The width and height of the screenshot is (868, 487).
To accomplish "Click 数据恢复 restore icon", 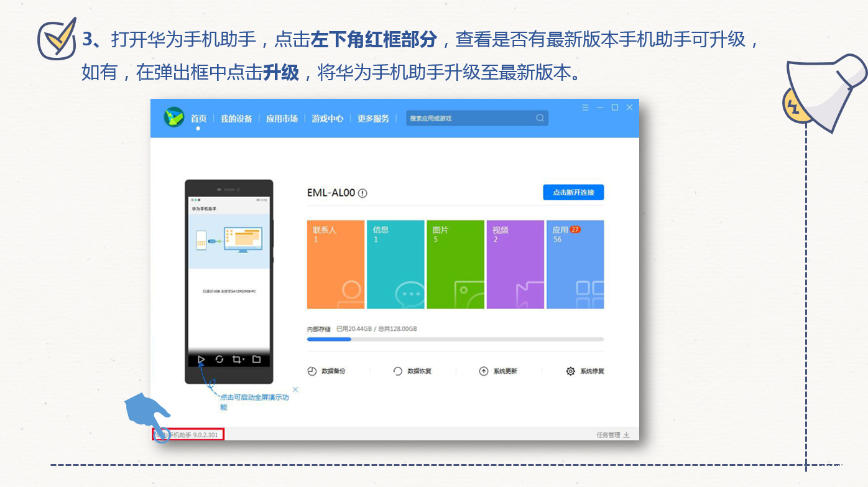I will point(398,371).
